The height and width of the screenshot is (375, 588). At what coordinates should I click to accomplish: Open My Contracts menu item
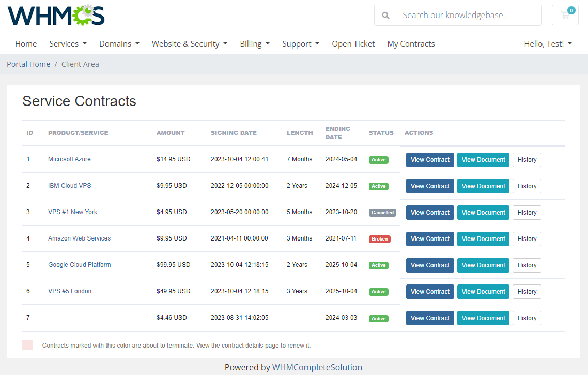coord(411,44)
